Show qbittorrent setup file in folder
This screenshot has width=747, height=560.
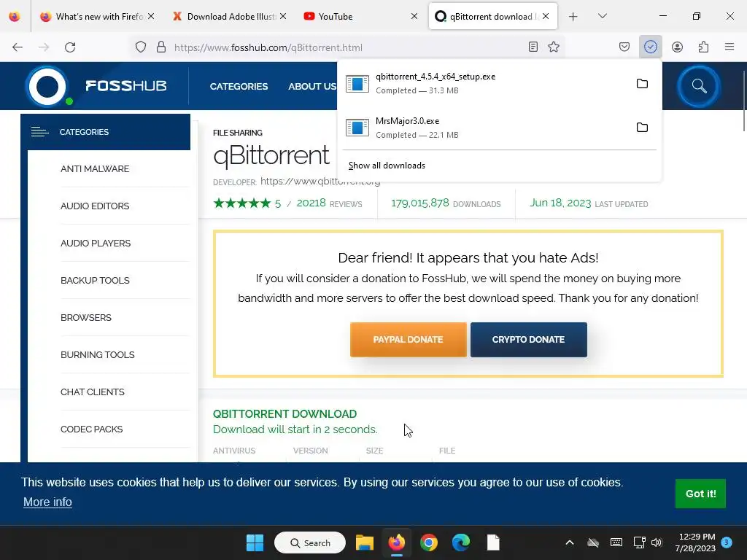[x=642, y=84]
